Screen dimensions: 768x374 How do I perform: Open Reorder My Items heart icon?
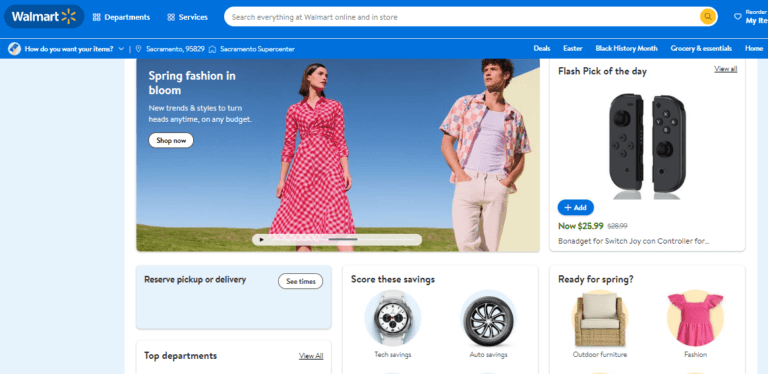738,17
